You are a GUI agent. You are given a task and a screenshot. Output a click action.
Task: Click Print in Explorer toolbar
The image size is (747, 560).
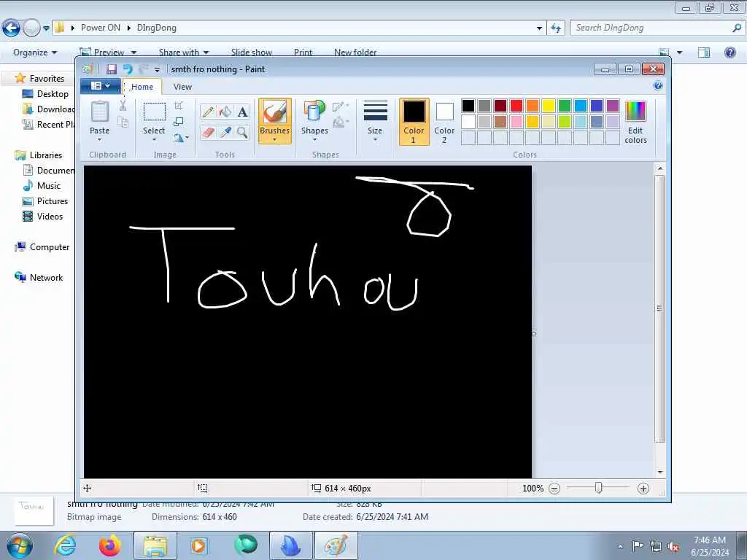tap(303, 52)
